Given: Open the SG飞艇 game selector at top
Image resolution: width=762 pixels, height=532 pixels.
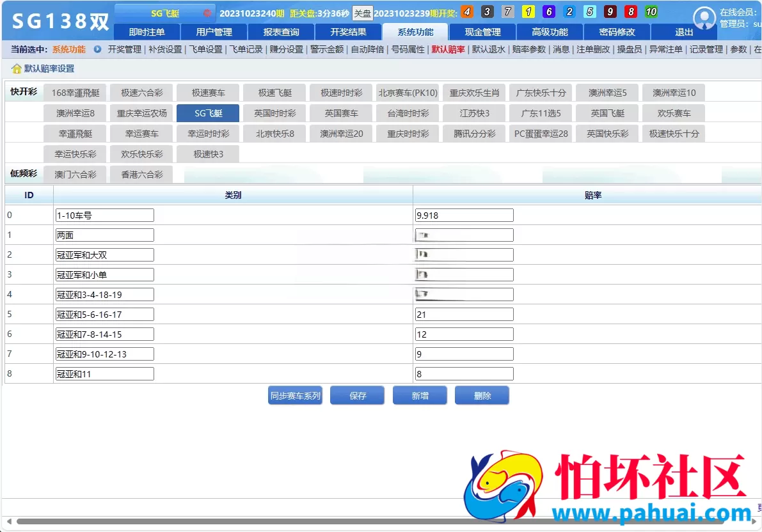Looking at the screenshot, I should coord(165,13).
